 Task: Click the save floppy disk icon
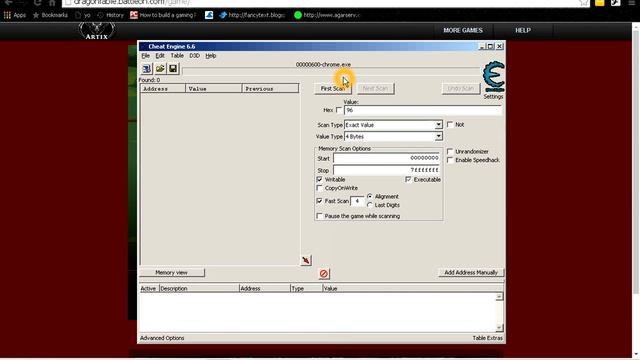click(173, 69)
